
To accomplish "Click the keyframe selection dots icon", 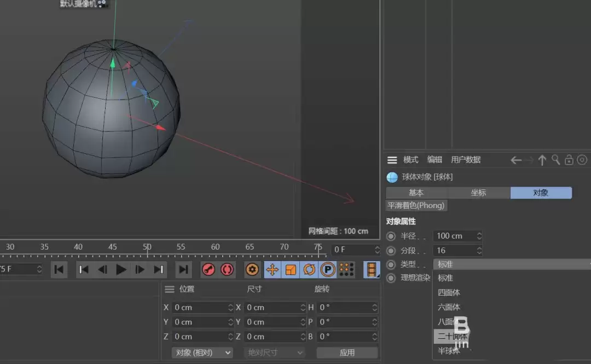I will (346, 269).
